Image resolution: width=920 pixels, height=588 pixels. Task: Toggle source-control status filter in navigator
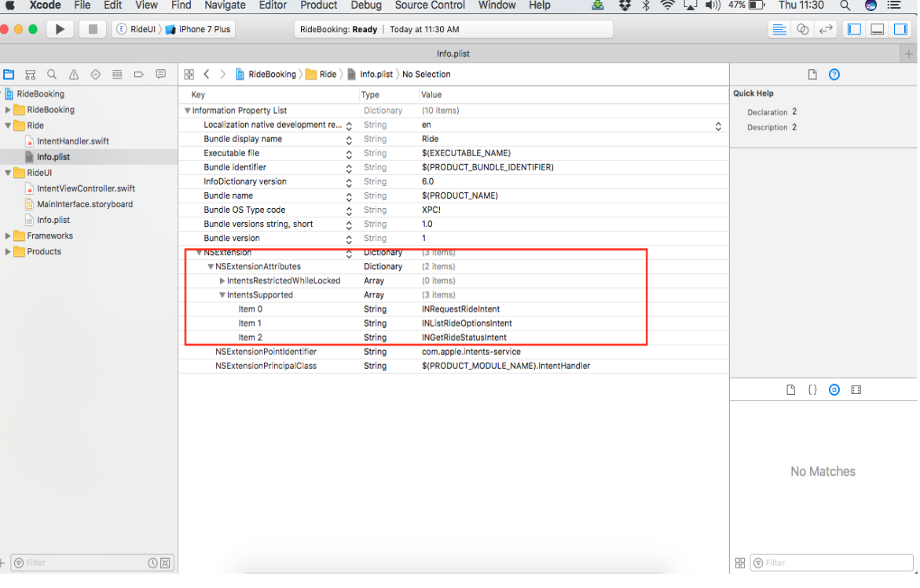[166, 563]
